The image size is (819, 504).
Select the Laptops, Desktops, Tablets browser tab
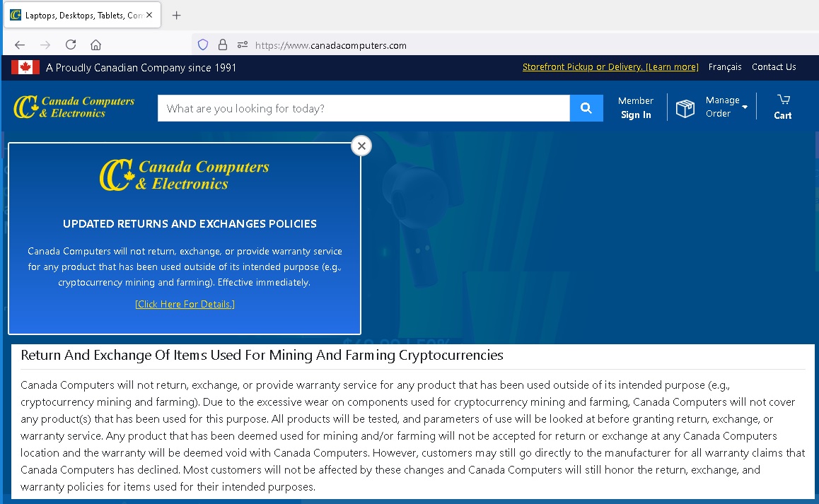point(83,15)
